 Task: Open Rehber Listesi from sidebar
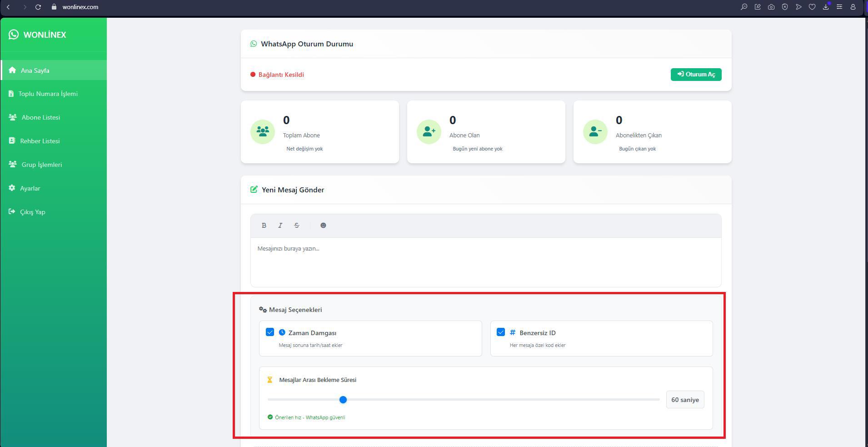coord(40,141)
